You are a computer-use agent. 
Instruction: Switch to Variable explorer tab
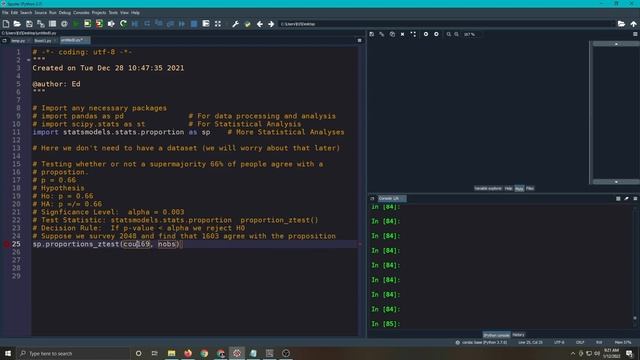[x=488, y=189]
